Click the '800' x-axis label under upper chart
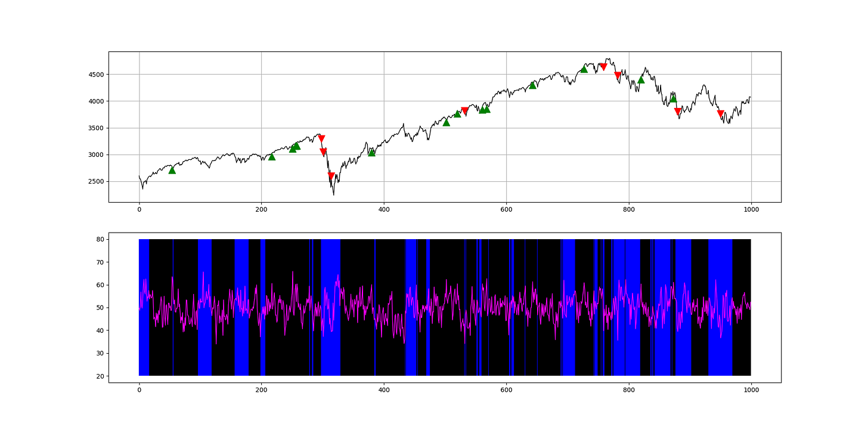The width and height of the screenshot is (868, 430). coord(629,210)
